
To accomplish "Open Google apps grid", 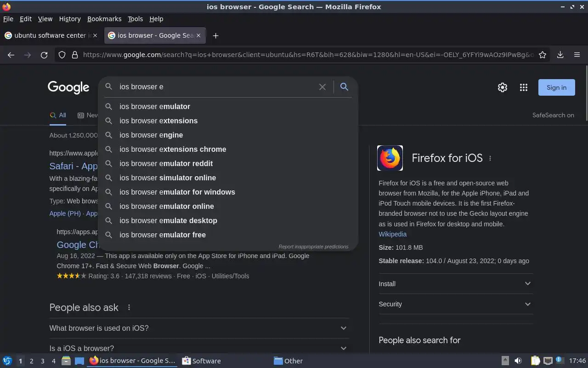I will (523, 87).
